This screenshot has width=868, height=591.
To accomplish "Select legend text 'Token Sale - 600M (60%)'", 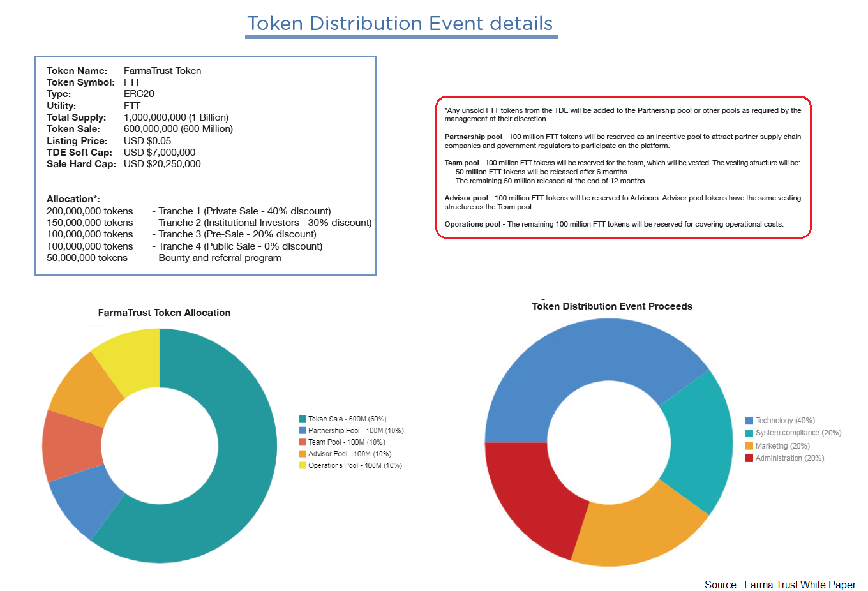I will (x=347, y=419).
